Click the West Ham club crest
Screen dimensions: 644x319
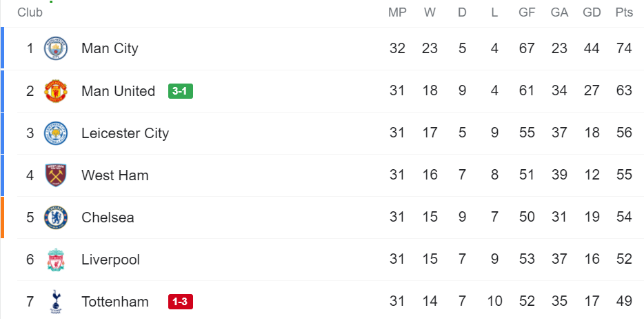point(56,175)
